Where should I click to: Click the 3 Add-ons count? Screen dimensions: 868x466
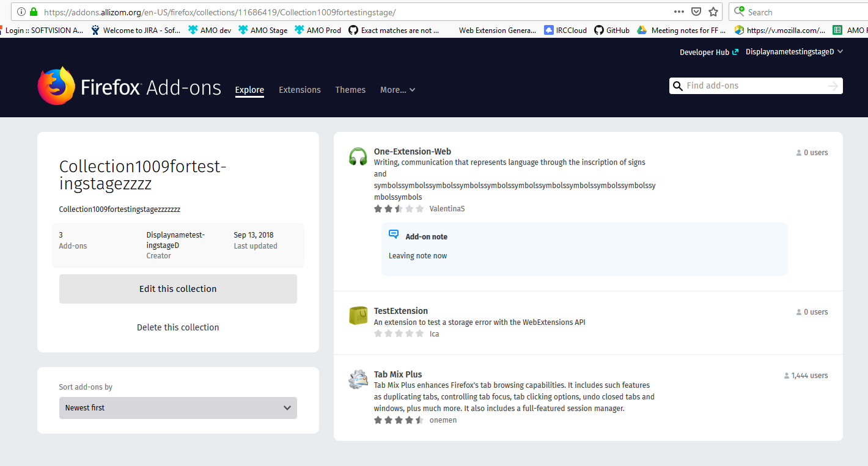73,241
